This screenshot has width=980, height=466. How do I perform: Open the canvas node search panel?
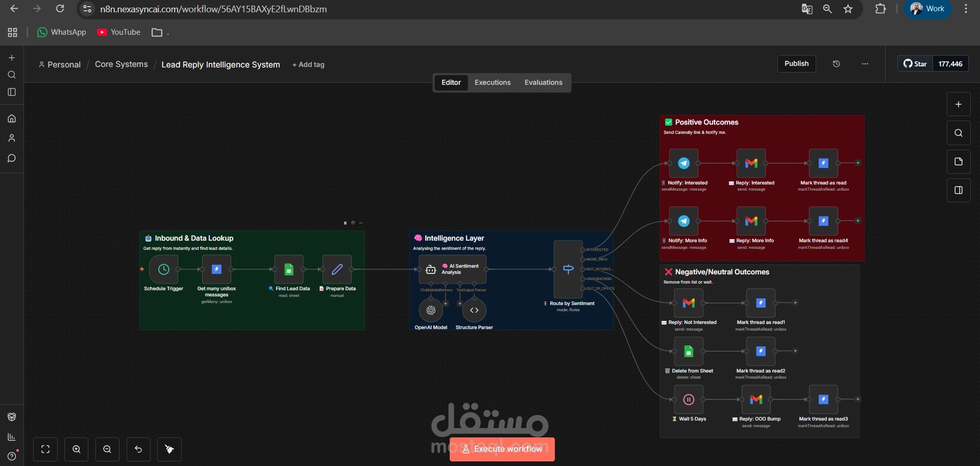[959, 133]
